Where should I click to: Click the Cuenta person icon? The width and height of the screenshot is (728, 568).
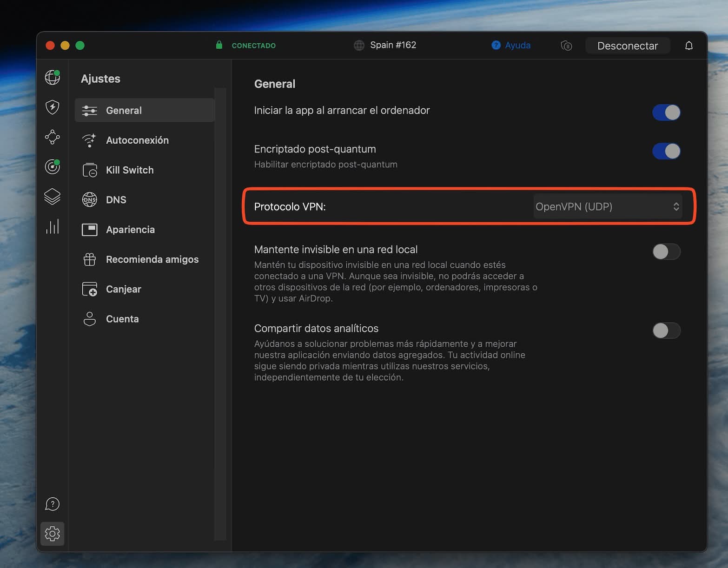tap(90, 319)
